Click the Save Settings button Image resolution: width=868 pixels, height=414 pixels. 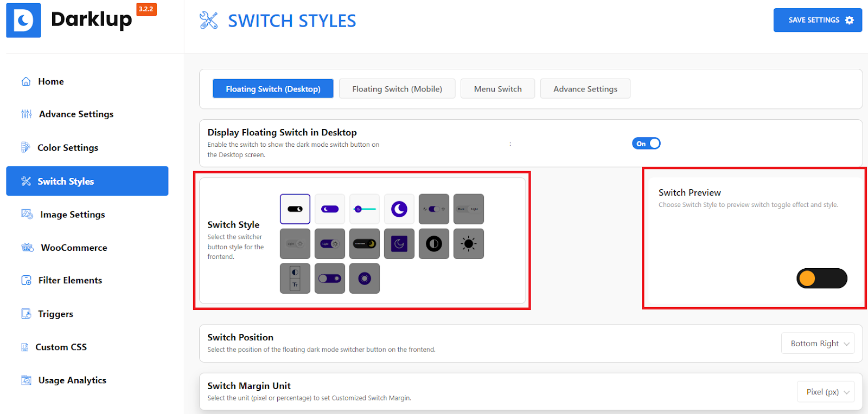(818, 20)
